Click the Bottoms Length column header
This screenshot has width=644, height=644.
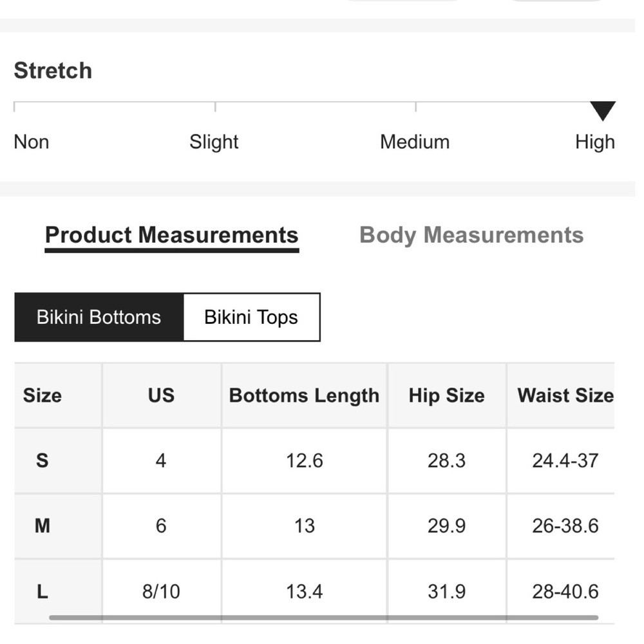(x=305, y=395)
